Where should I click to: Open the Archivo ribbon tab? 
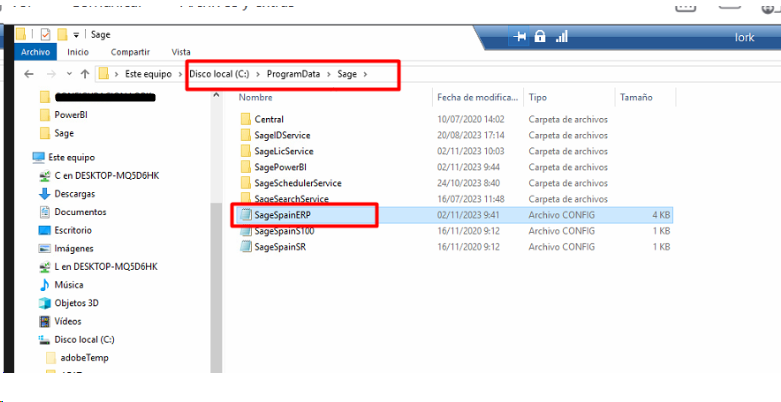[x=35, y=52]
